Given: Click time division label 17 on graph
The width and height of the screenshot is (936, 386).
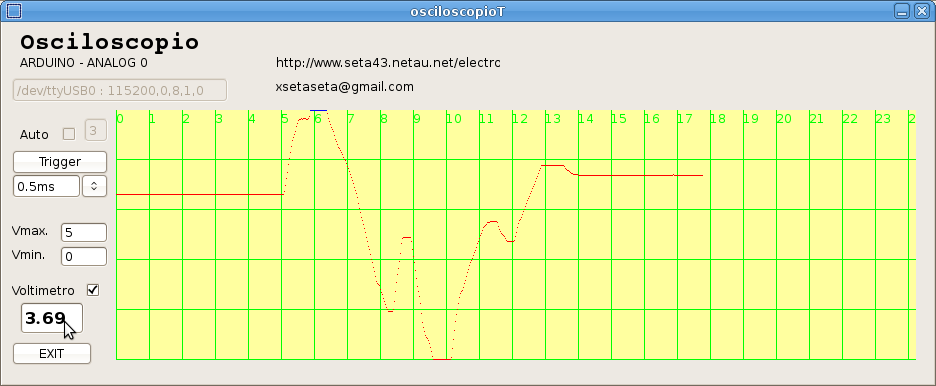Looking at the screenshot, I should pos(685,119).
